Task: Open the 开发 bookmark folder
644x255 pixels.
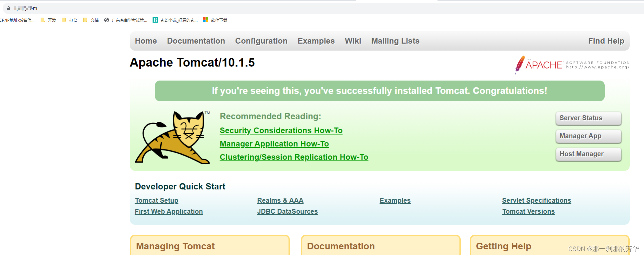Action: tap(48, 20)
